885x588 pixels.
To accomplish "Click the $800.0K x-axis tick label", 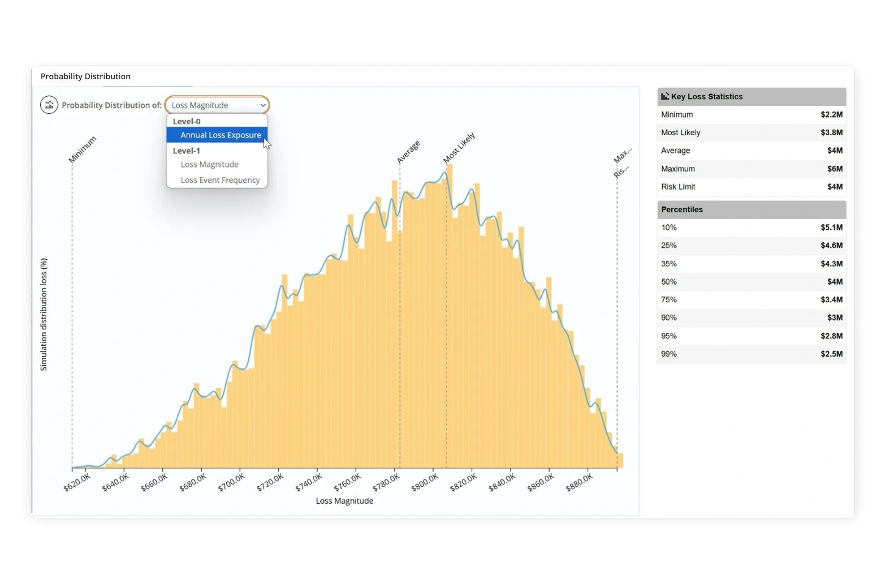I will coord(425,482).
